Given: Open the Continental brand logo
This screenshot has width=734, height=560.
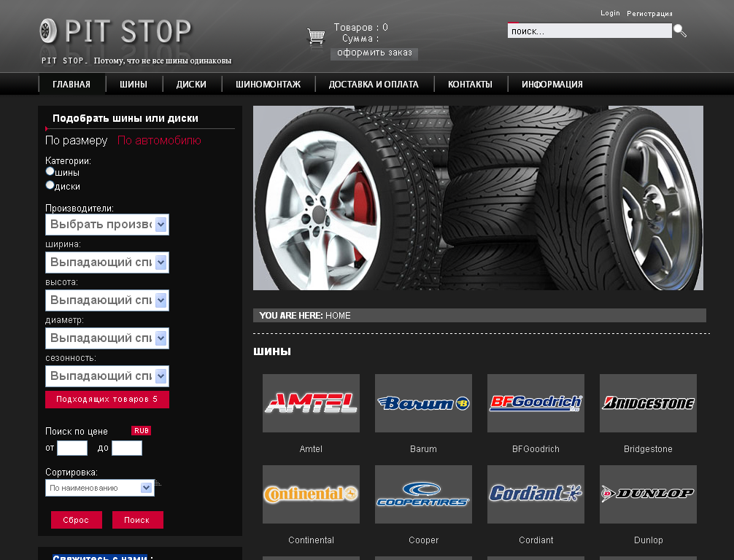Looking at the screenshot, I should click(311, 494).
